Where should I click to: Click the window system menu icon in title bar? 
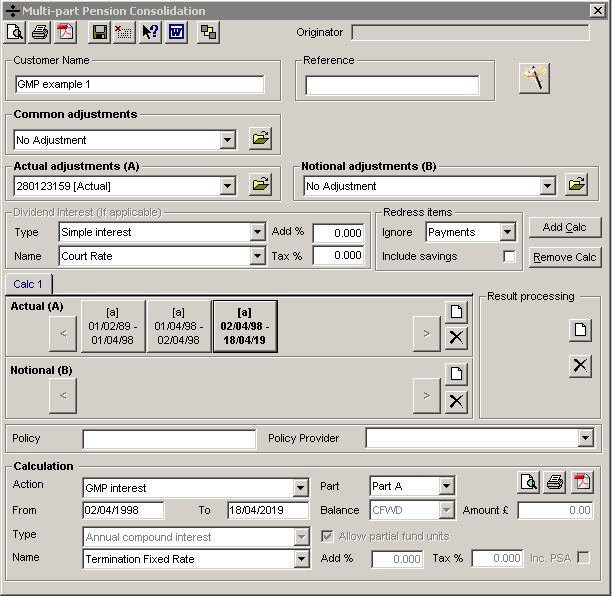[x=13, y=11]
